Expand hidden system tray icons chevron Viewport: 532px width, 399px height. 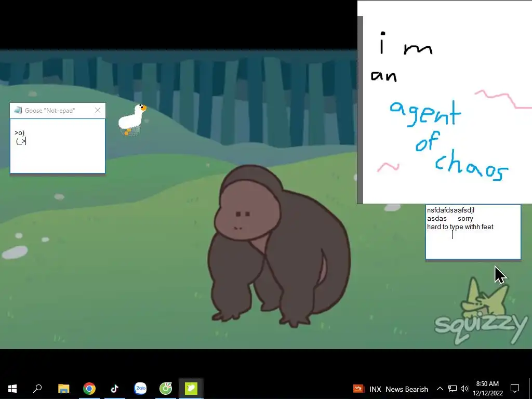click(440, 389)
